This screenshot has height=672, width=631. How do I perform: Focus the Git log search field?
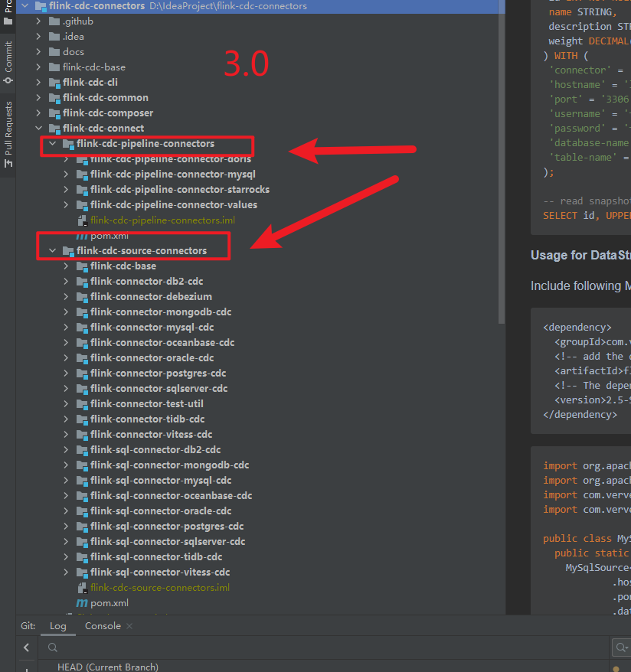(325, 648)
